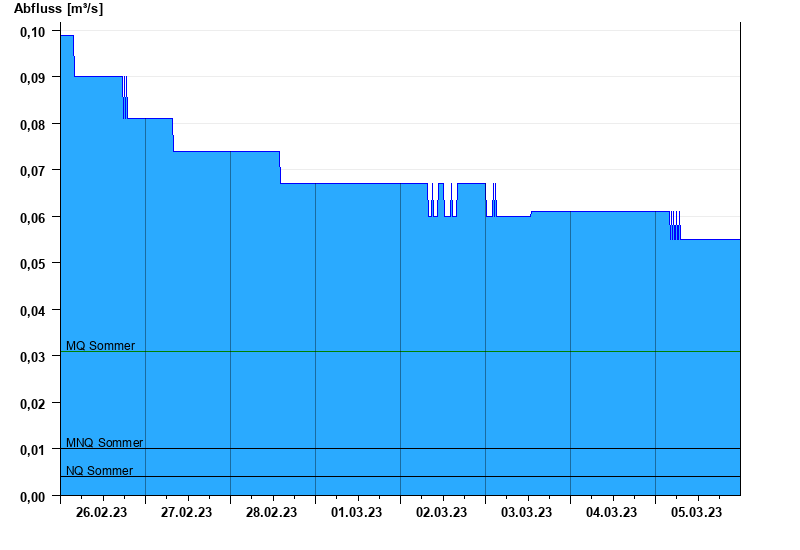Click the y-axis value 0,04
This screenshot has height=550, width=800.
click(33, 311)
